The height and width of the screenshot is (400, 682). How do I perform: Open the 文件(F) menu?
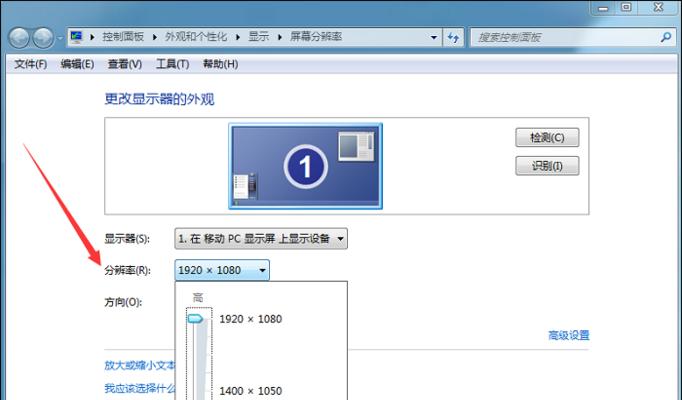click(30, 64)
